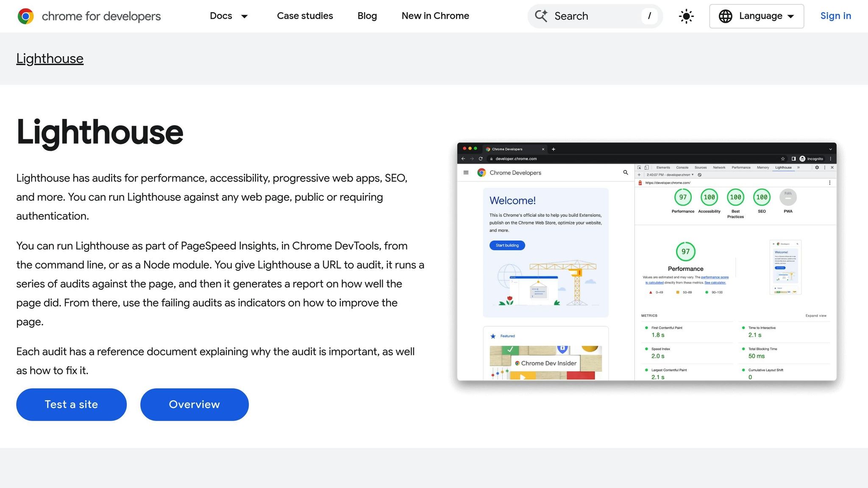Open the Docs menu item
This screenshot has width=868, height=488.
pyautogui.click(x=221, y=16)
